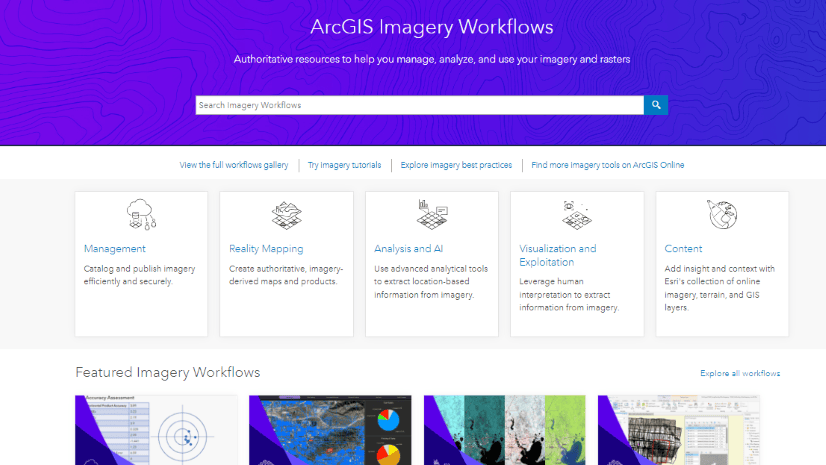Click the 'Authoritative resources to help you' subtitle
826x465 pixels.
(432, 59)
